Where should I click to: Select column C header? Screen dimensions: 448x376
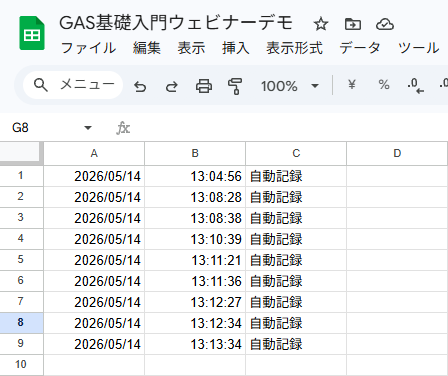296,153
